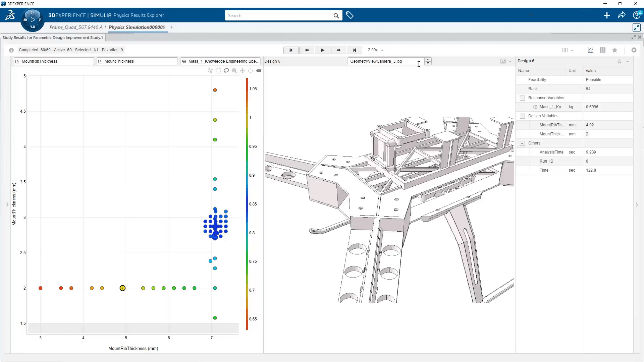The width and height of the screenshot is (644, 362).
Task: Open the parallel columns chart icon
Action: coord(603,50)
